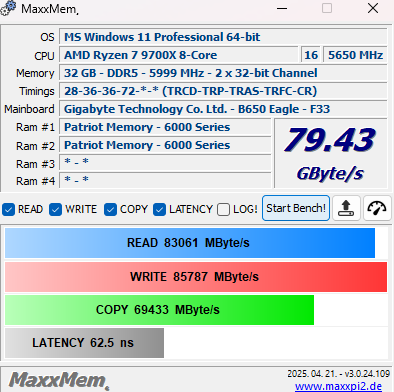Click the CPU thread count 16 field
Image resolution: width=394 pixels, height=392 pixels.
(311, 55)
